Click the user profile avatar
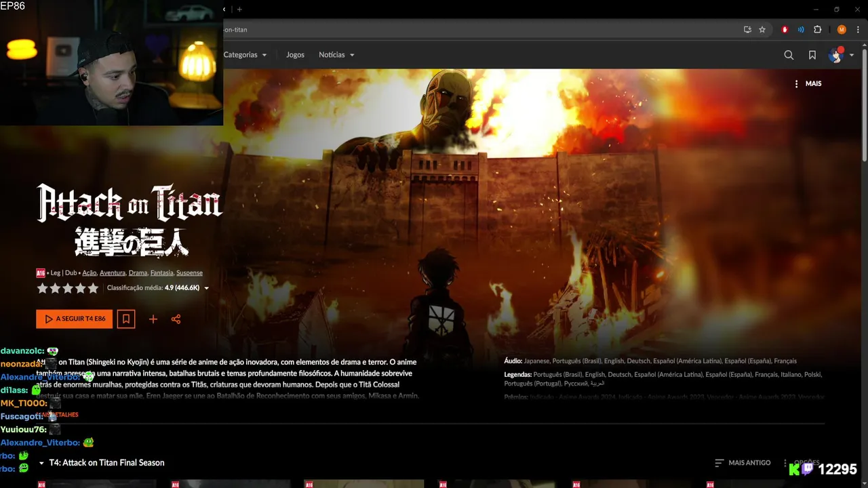The height and width of the screenshot is (488, 868). coord(835,55)
